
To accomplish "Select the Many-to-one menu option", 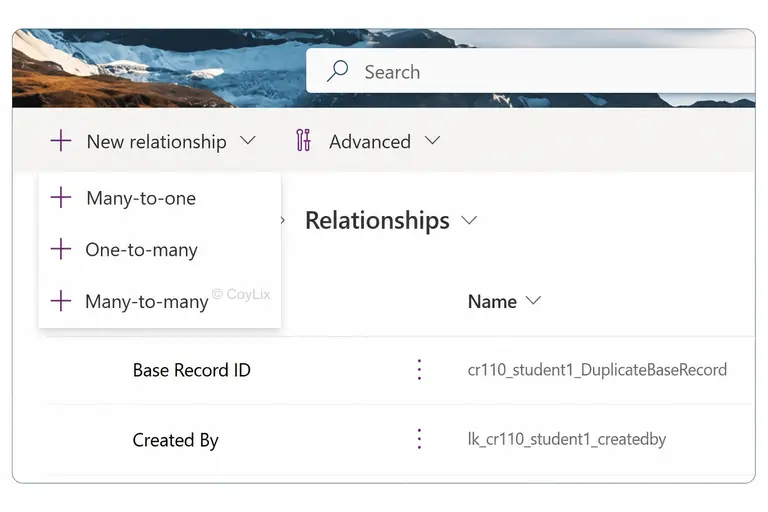I will coord(160,198).
